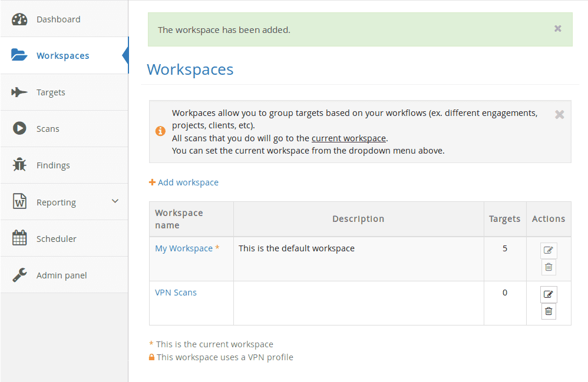Open Scheduler via the calendar icon

(18, 238)
